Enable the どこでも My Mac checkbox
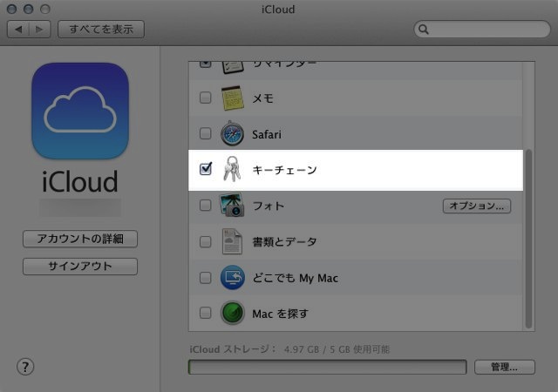558x392 pixels. point(206,278)
